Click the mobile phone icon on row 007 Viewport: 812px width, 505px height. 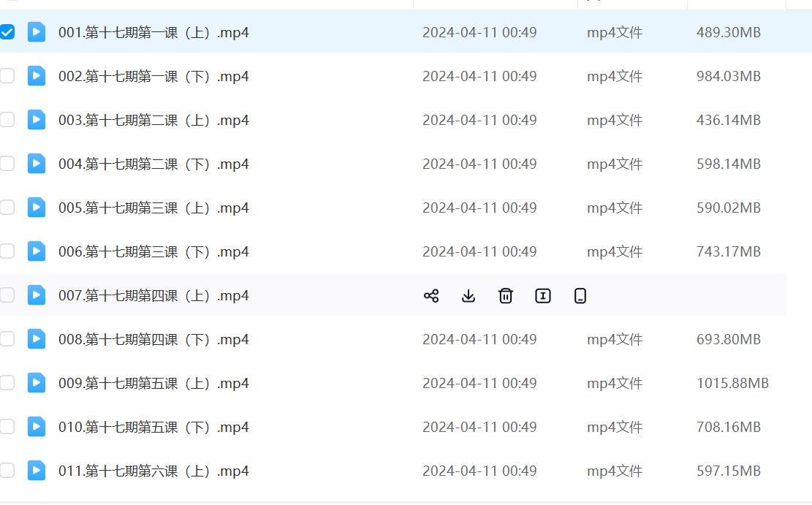click(580, 295)
